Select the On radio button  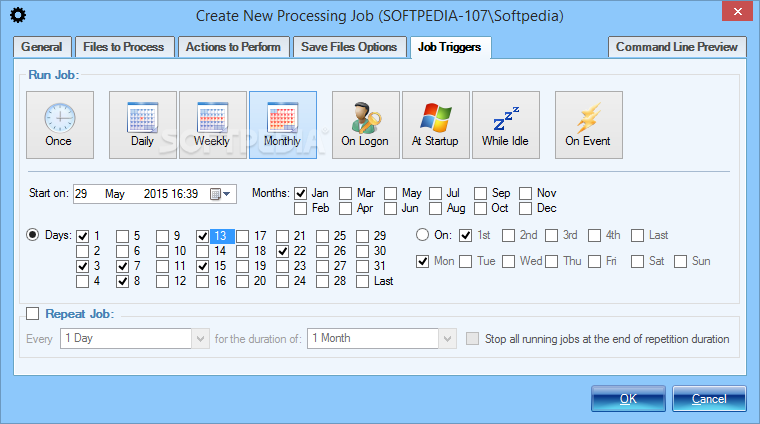[x=422, y=235]
